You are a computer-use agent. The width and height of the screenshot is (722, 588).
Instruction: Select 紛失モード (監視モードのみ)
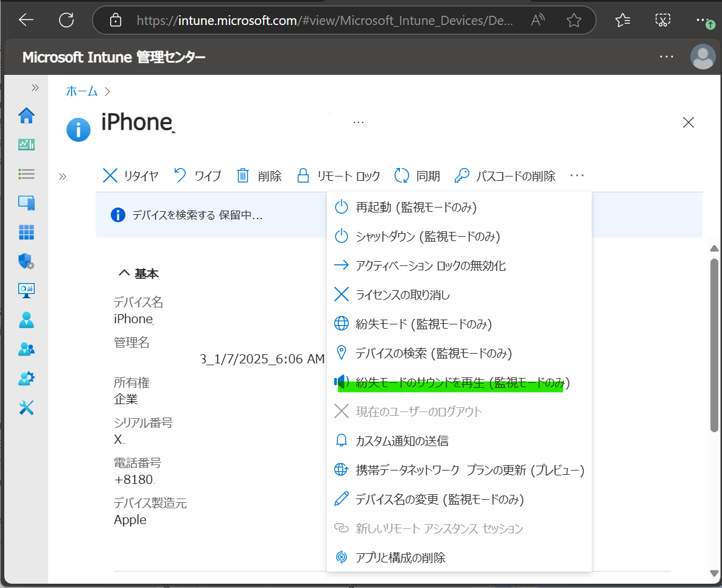(459, 324)
